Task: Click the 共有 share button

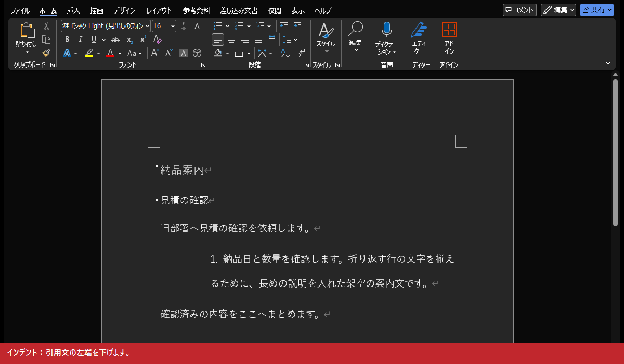Action: pos(597,10)
